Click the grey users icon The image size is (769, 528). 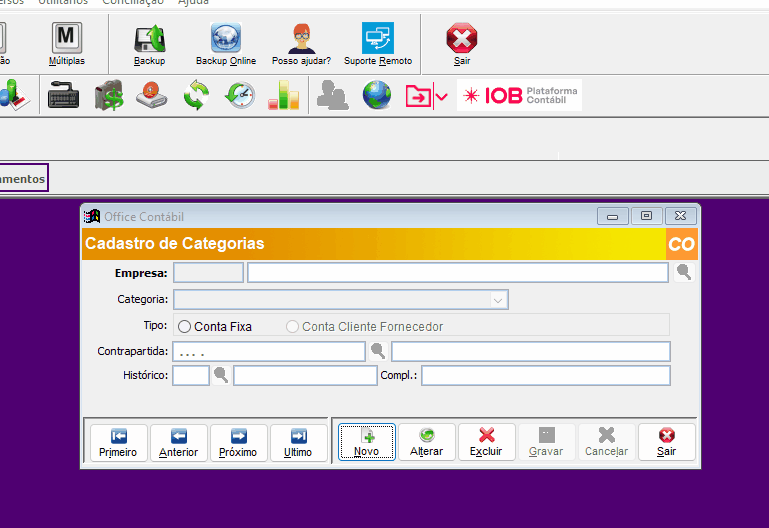pos(333,95)
